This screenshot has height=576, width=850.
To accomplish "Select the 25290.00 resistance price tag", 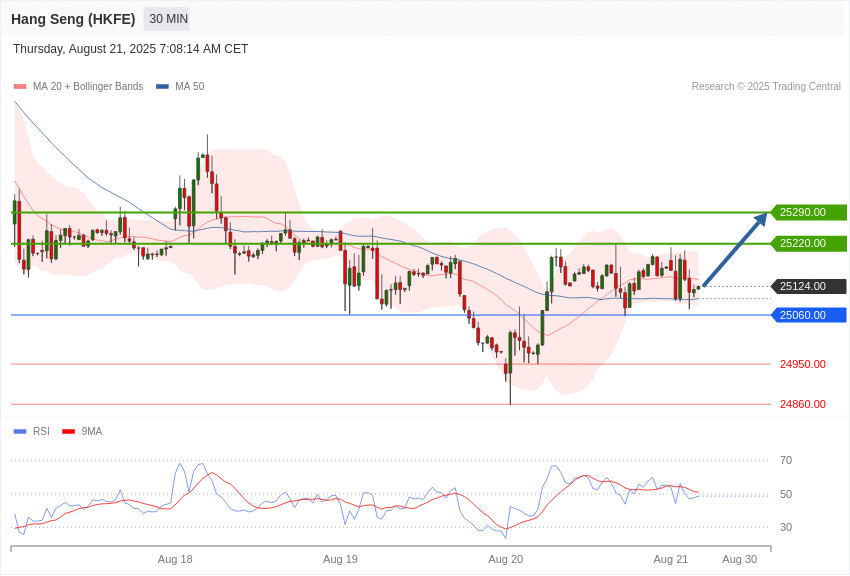I will (808, 212).
